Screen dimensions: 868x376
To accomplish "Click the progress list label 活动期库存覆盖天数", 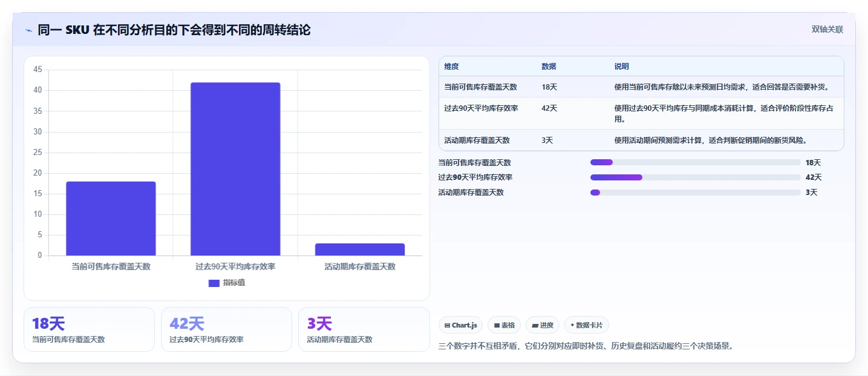I will (x=471, y=193).
